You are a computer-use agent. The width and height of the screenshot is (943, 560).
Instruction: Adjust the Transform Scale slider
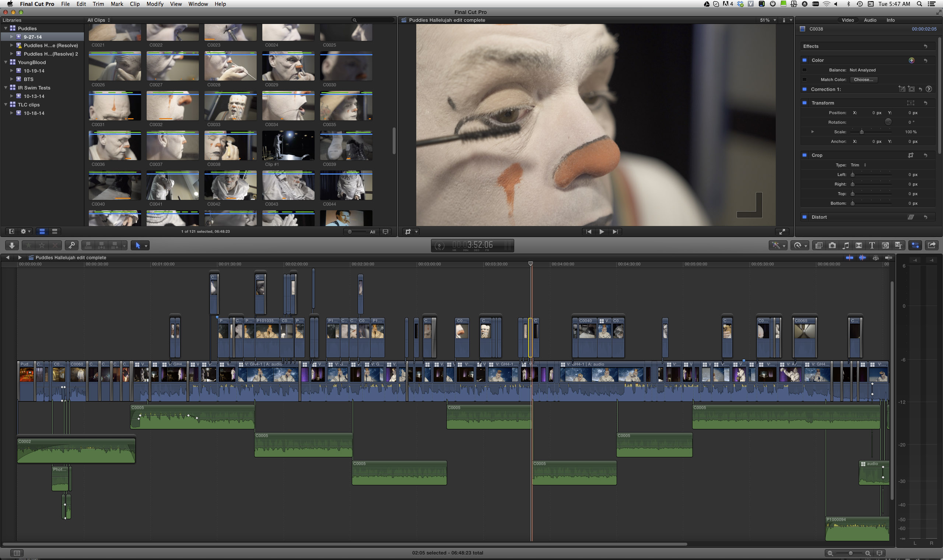pyautogui.click(x=862, y=132)
